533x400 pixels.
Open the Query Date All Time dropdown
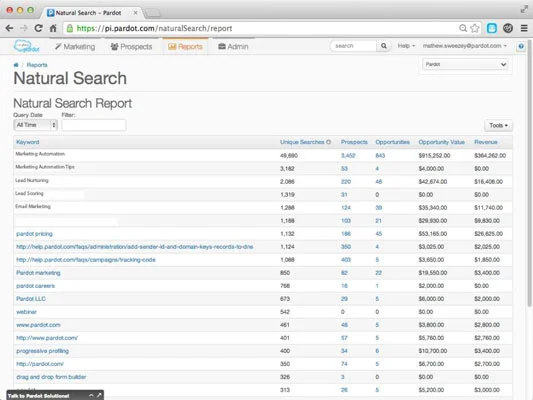pos(35,125)
